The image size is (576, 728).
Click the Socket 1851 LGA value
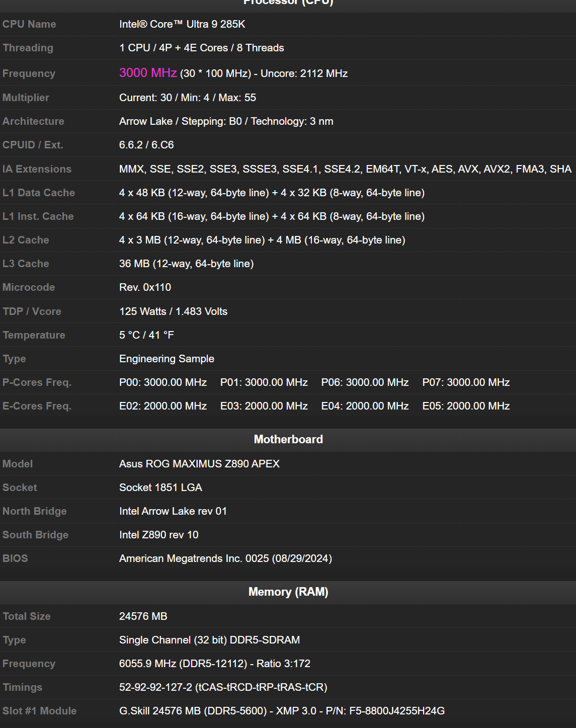pyautogui.click(x=160, y=488)
